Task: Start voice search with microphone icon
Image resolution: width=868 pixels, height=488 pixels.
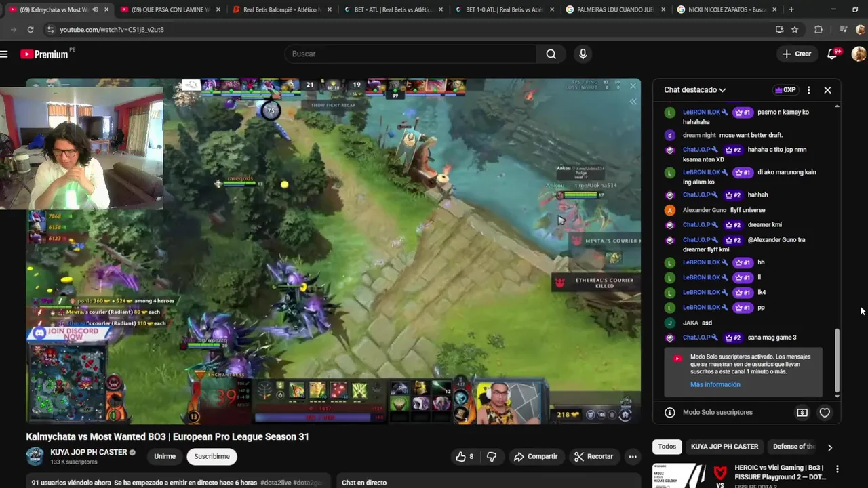Action: coord(583,54)
